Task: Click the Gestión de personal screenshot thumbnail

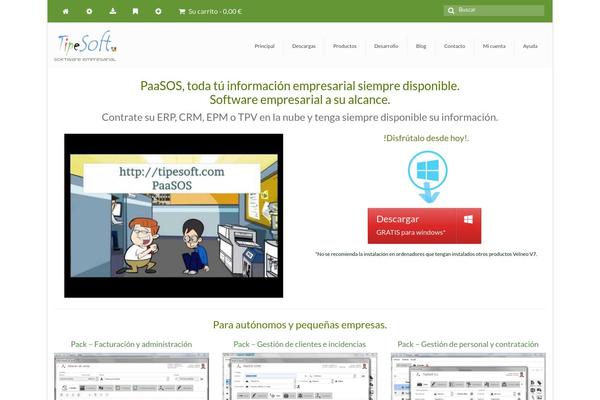Action: pos(468,377)
